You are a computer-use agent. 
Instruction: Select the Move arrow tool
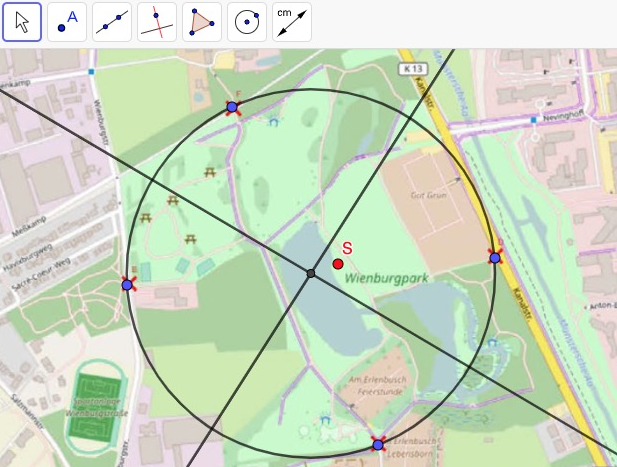(x=22, y=22)
